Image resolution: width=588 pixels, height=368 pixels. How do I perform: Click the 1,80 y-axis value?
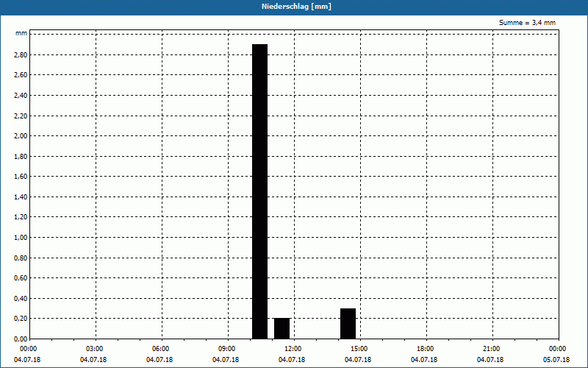point(21,156)
